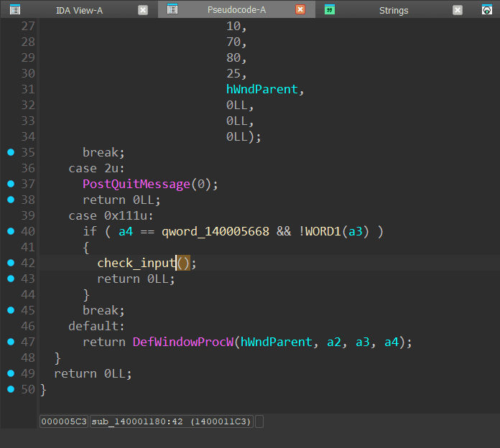Click breakpoint dot beside line 50
The image size is (500, 448).
point(10,389)
